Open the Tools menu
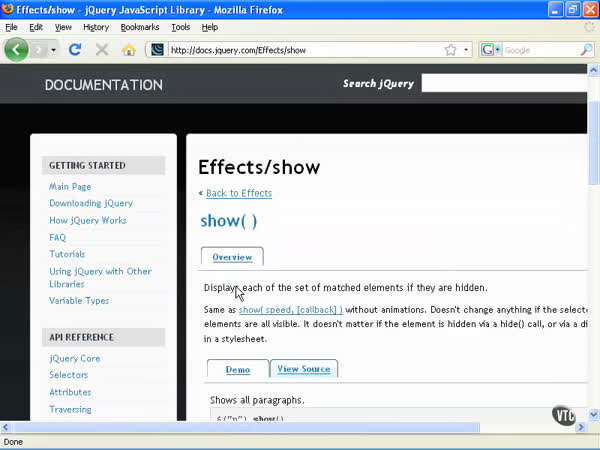Screen dimensions: 600x450 point(180,27)
